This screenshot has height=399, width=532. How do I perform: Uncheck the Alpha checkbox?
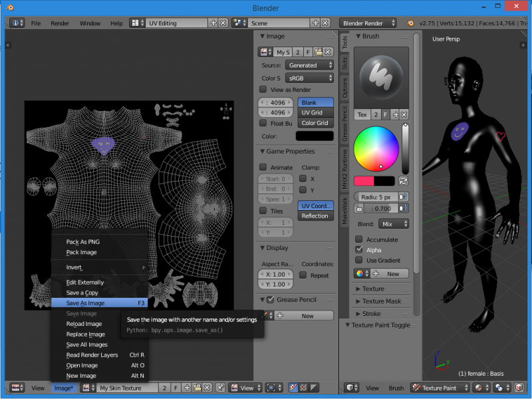359,250
